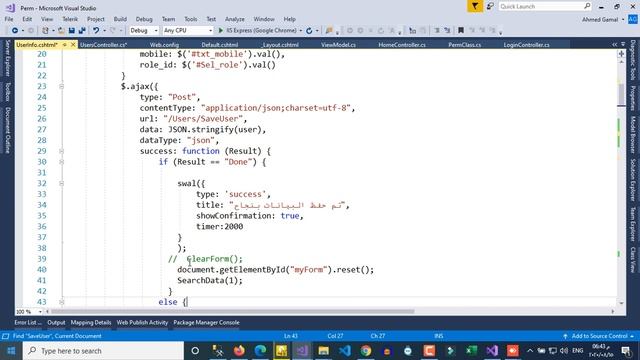This screenshot has width=640, height=360.
Task: Click the Windows Start button
Action: 11,351
